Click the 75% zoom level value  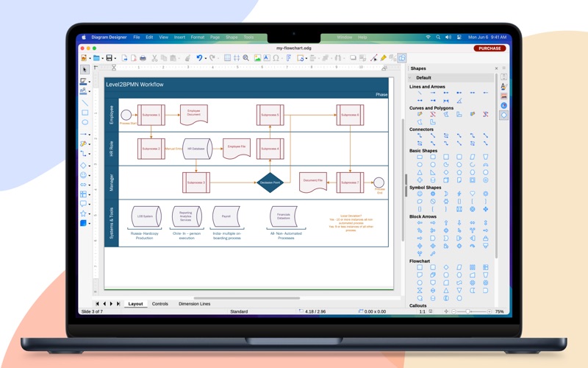500,311
